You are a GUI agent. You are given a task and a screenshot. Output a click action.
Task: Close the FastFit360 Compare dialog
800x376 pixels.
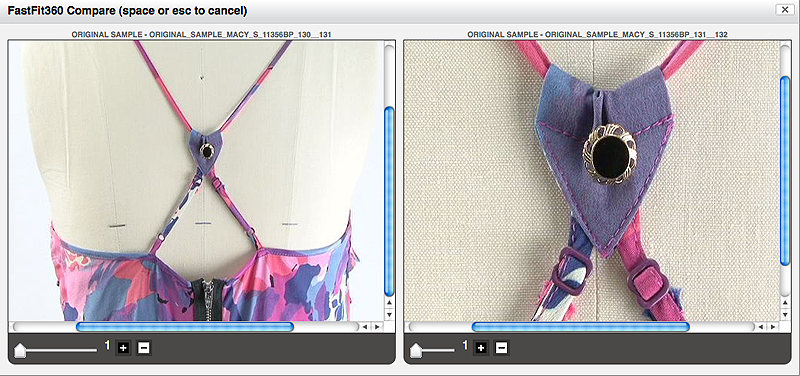tap(783, 9)
